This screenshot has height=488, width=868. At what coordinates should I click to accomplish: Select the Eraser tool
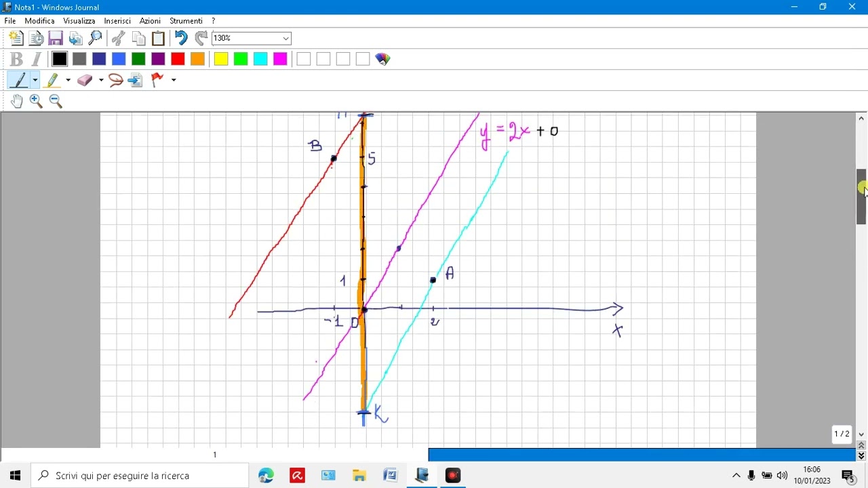click(85, 80)
